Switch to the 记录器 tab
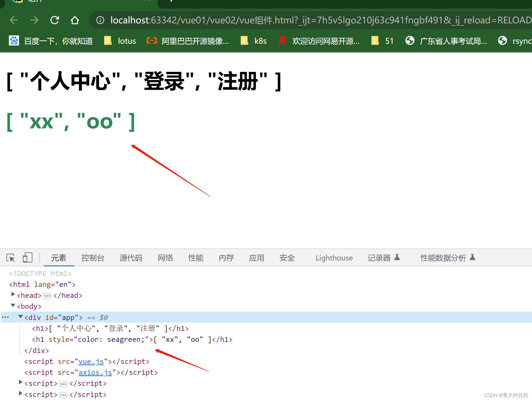The width and height of the screenshot is (532, 400). (384, 258)
